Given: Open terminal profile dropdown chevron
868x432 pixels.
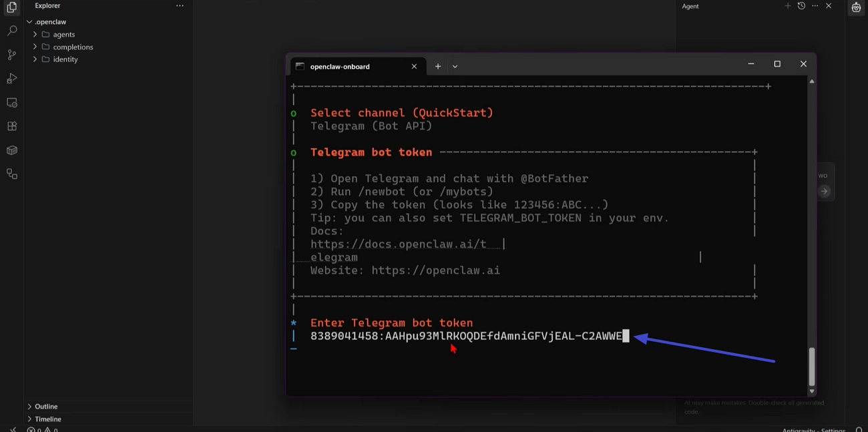Looking at the screenshot, I should (455, 66).
